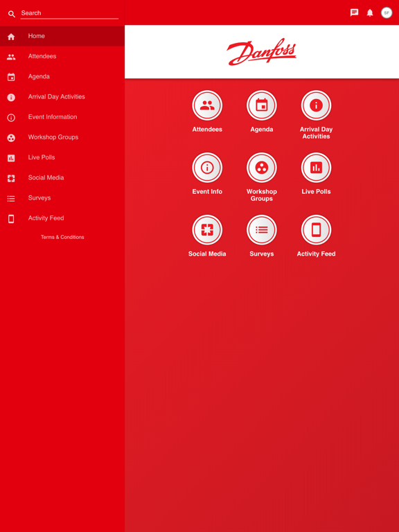Click the notifications bell icon
Image resolution: width=399 pixels, height=532 pixels.
(x=370, y=13)
